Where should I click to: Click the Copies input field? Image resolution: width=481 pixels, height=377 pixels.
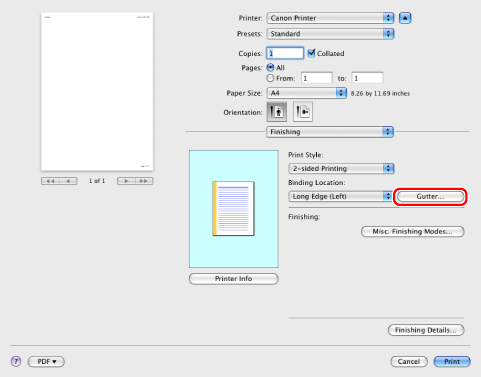coord(285,53)
